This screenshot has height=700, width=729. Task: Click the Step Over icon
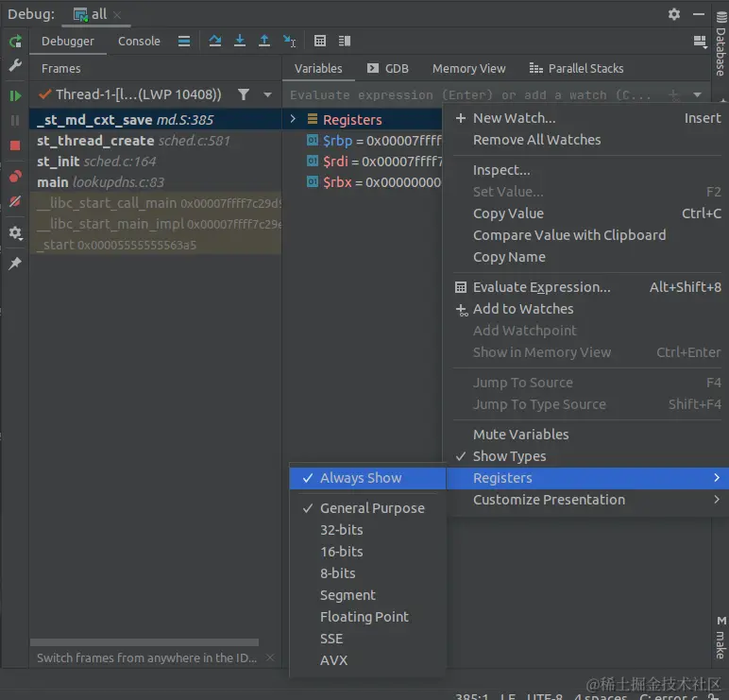(214, 41)
